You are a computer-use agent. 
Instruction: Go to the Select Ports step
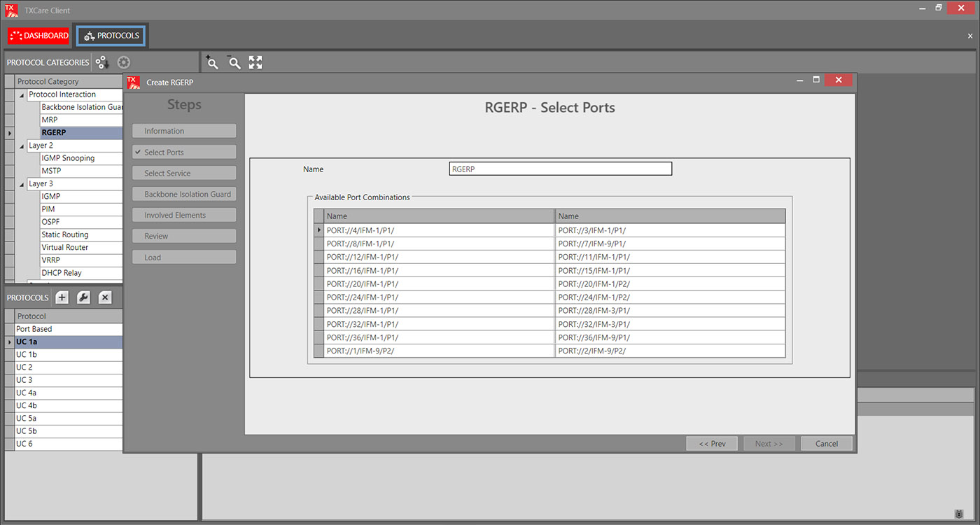[184, 152]
